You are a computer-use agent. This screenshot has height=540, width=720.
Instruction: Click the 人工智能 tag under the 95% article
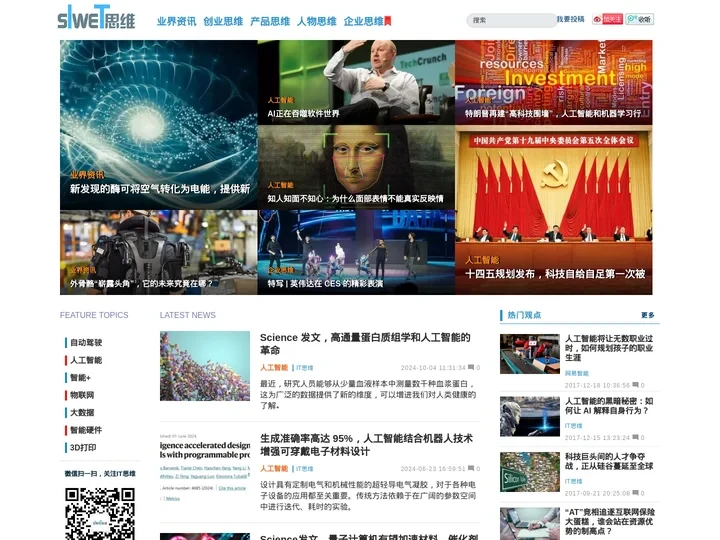click(x=274, y=468)
